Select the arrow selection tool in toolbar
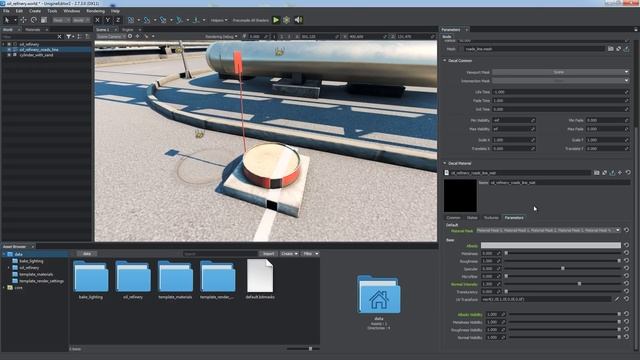640x360 pixels. pos(7,20)
